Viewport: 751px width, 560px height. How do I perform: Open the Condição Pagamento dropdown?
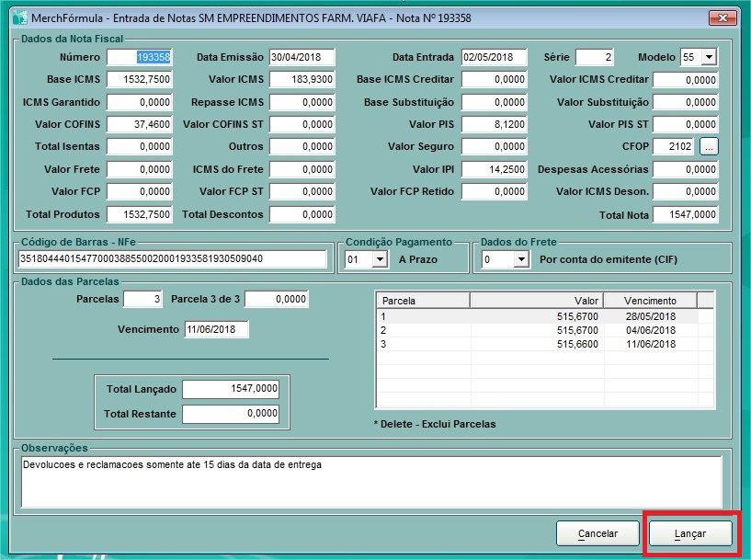pyautogui.click(x=380, y=260)
